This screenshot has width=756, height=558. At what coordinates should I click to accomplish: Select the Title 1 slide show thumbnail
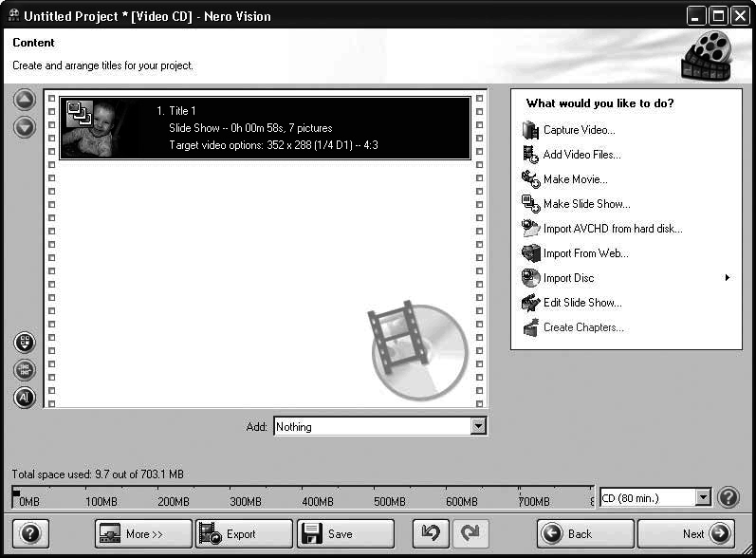tap(91, 128)
